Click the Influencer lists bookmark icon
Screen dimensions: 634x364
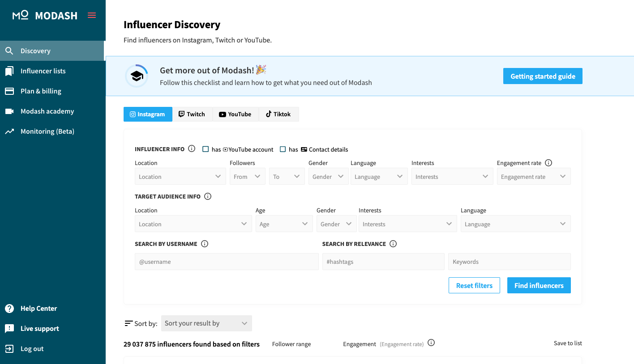(9, 71)
